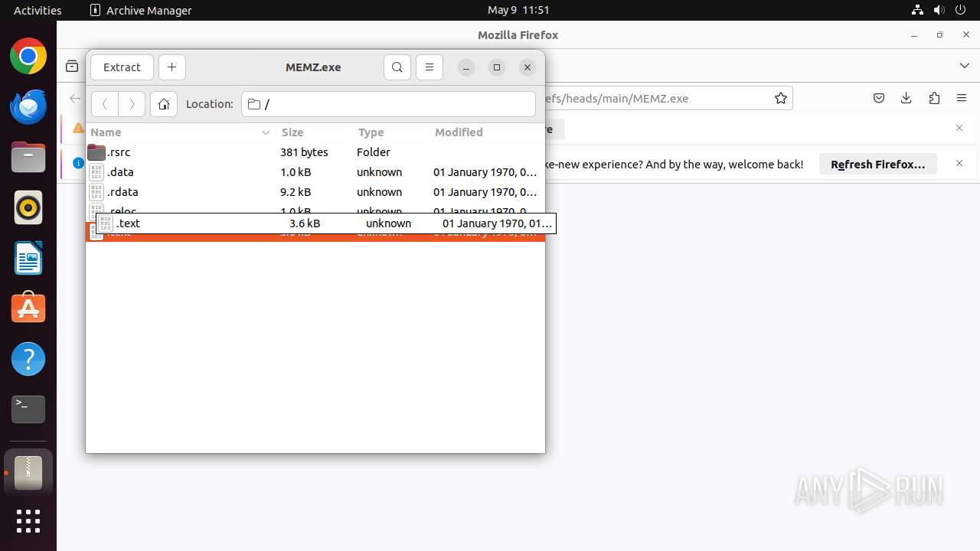
Task: Focus Archive Manager from the dock
Action: pyautogui.click(x=28, y=473)
